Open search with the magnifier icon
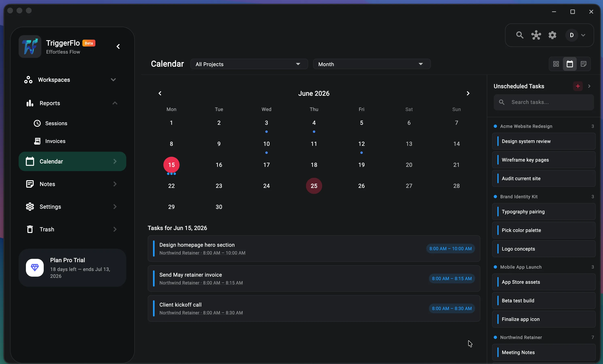The width and height of the screenshot is (603, 364). (x=520, y=35)
